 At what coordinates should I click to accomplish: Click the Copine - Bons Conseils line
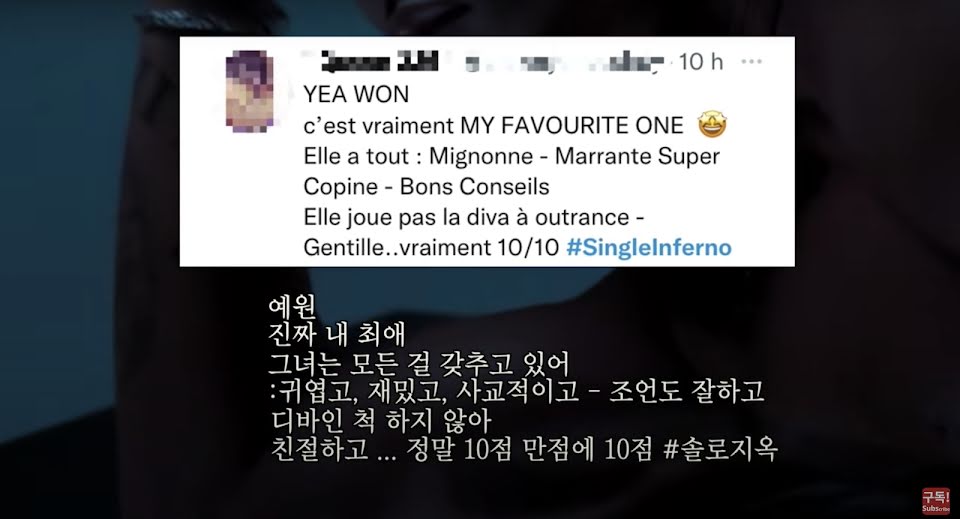(x=427, y=187)
